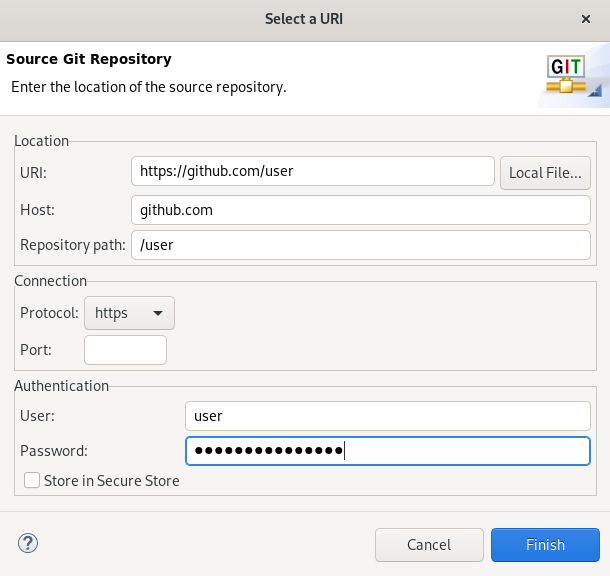Focus the URI text field
The image size is (610, 576).
pyautogui.click(x=312, y=171)
